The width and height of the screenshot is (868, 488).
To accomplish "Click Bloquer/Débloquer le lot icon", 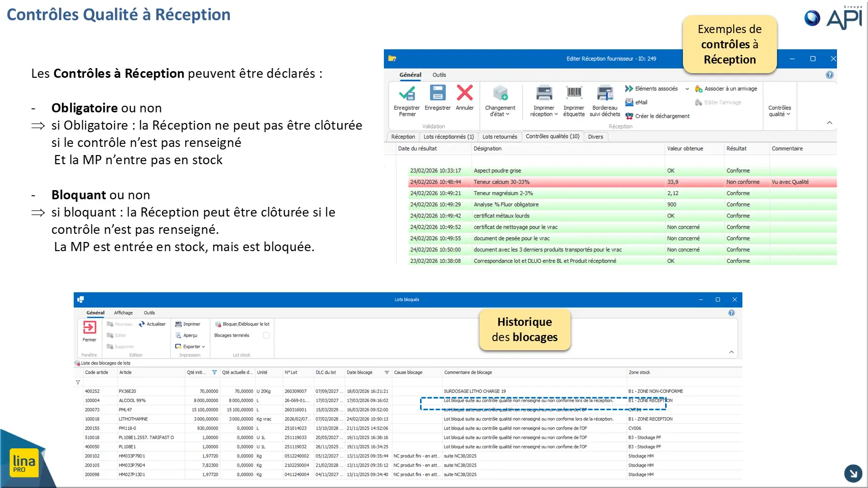I will [218, 324].
